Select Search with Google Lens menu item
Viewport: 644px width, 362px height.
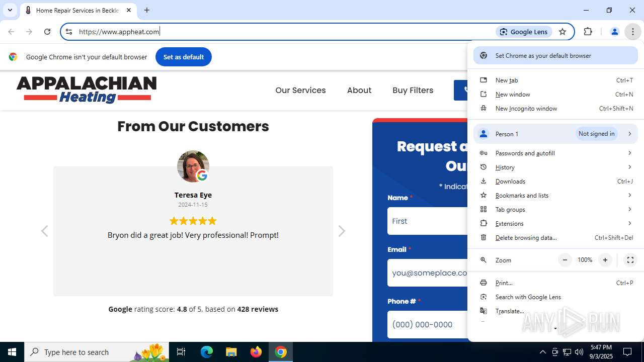pos(555,297)
